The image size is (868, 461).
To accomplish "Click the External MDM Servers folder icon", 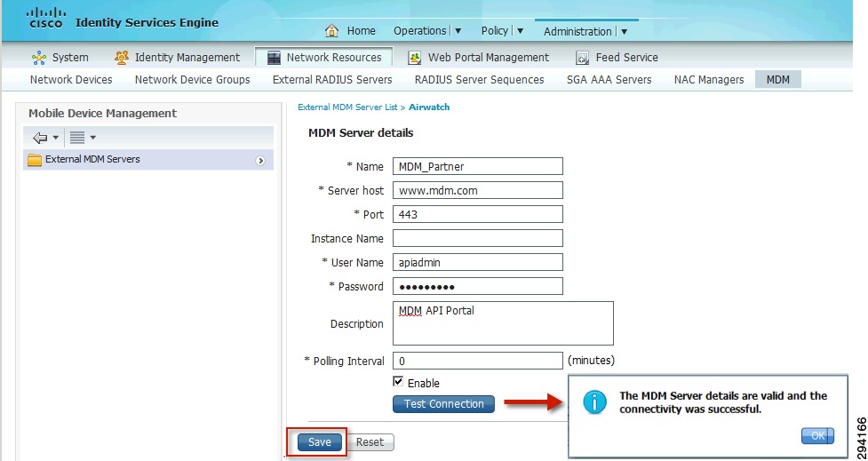I will (x=35, y=160).
